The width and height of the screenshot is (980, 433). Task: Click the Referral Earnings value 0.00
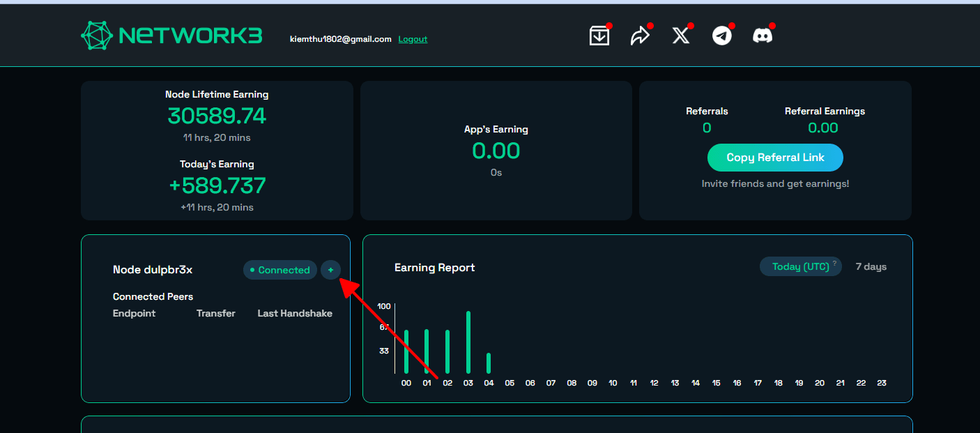tap(823, 128)
